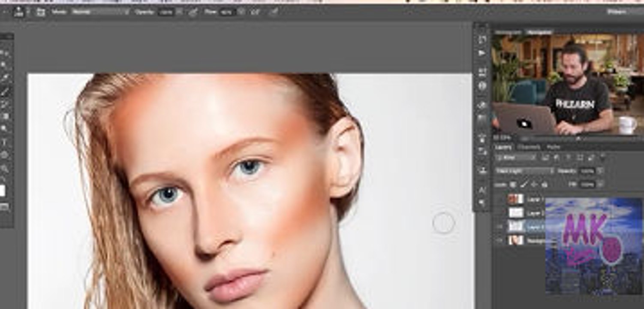
Task: Filter layers by pixel layers icon
Action: click(545, 158)
